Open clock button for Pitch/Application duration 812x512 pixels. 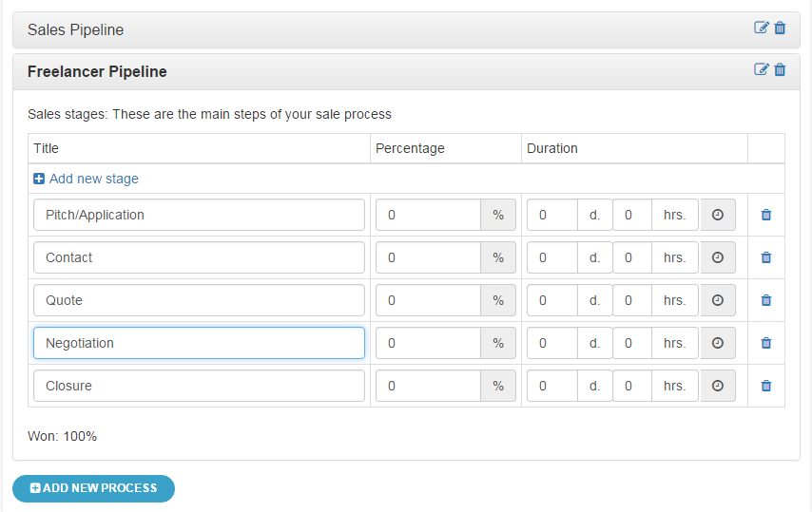point(718,215)
